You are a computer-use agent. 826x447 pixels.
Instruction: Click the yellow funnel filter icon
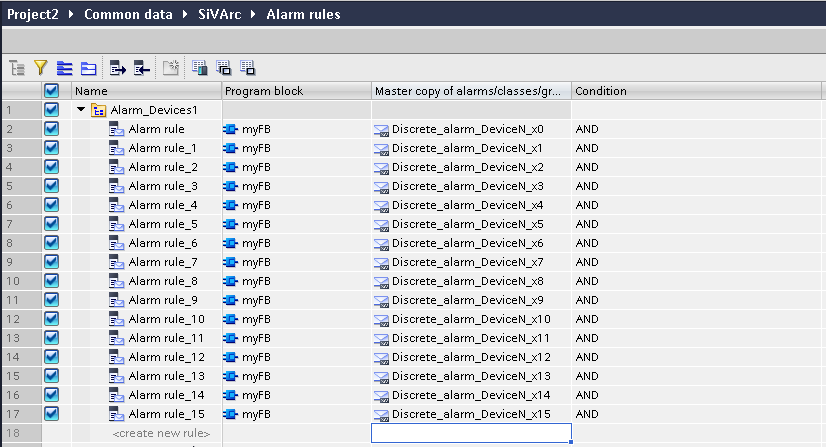[41, 68]
